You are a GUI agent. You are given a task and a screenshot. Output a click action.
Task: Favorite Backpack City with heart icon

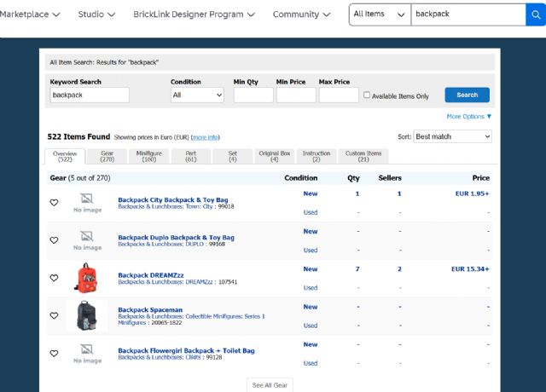tap(54, 203)
